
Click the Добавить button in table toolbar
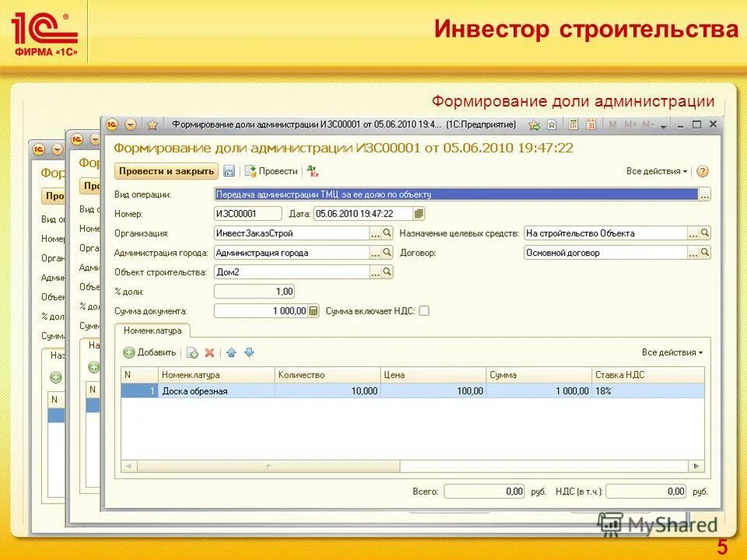click(150, 352)
